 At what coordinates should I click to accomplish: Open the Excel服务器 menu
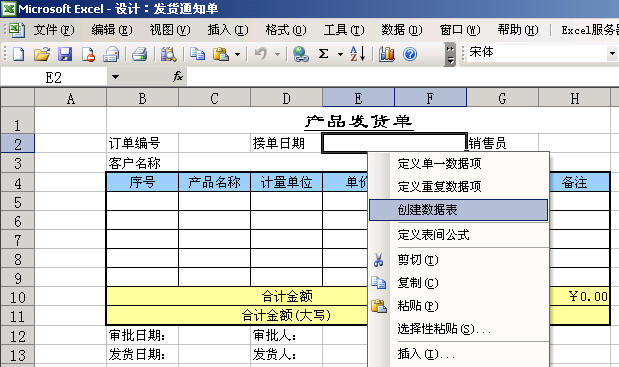click(x=590, y=30)
